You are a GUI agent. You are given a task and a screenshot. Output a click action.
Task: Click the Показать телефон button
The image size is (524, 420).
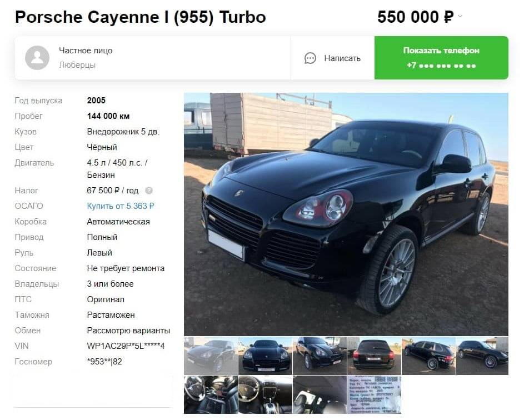(x=441, y=58)
